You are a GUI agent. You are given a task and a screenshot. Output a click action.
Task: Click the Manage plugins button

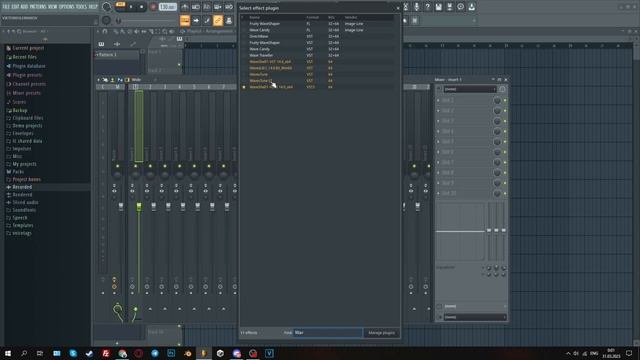(381, 333)
